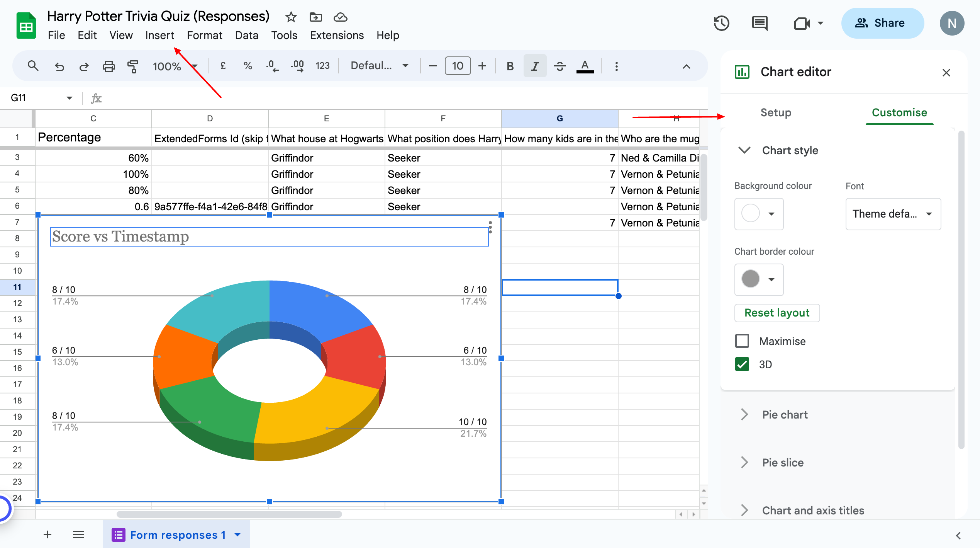Open version history via clock icon
This screenshot has width=980, height=548.
[x=721, y=23]
